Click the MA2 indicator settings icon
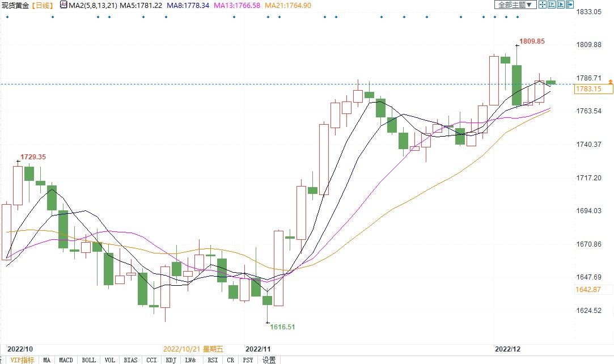The width and height of the screenshot is (614, 364). pyautogui.click(x=63, y=5)
